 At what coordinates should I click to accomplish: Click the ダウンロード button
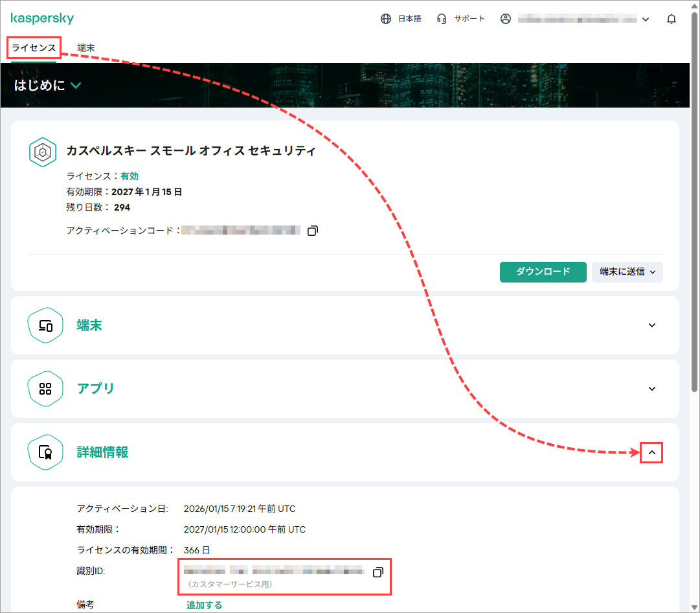[x=543, y=272]
